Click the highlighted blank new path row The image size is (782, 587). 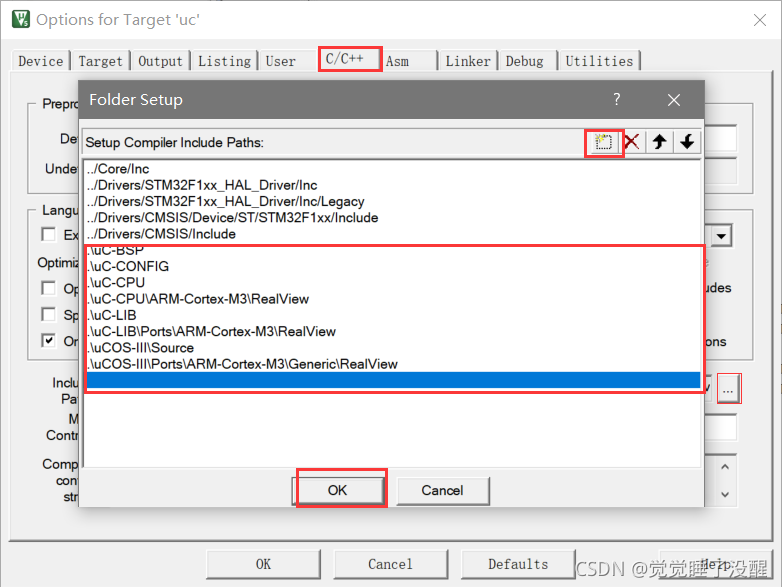pos(393,380)
